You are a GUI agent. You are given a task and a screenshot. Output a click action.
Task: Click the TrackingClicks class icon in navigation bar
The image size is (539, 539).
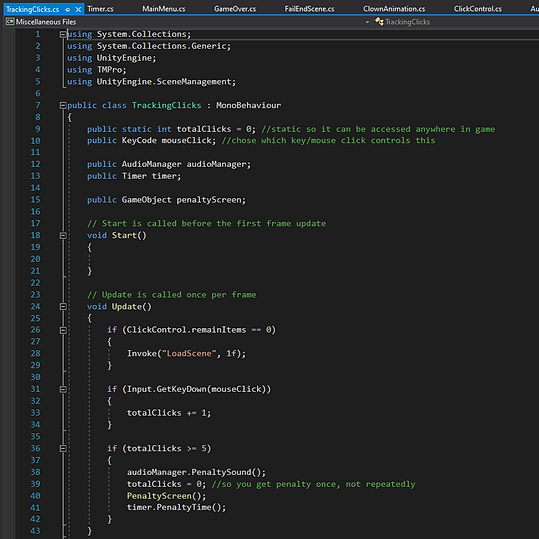[x=379, y=22]
